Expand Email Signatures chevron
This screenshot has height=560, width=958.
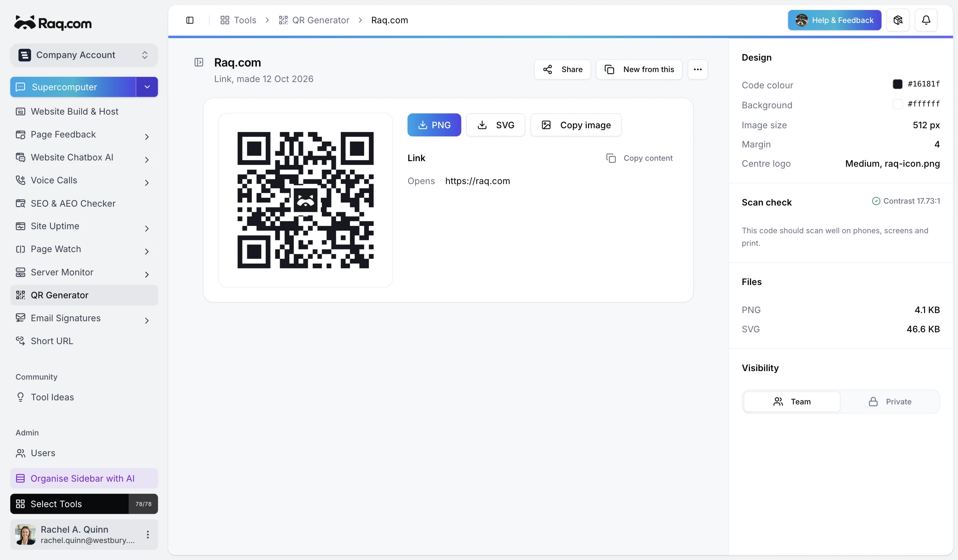tap(147, 320)
